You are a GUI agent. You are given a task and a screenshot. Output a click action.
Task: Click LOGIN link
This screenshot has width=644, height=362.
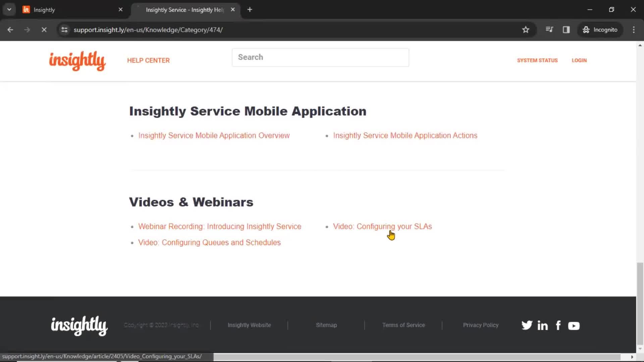tap(579, 61)
